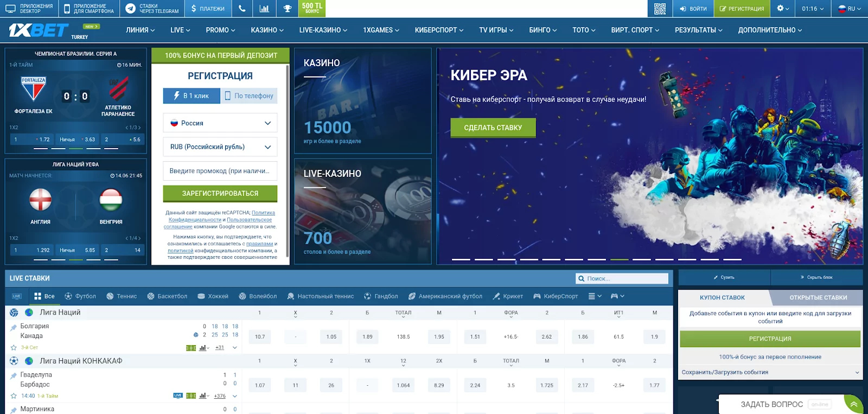
Task: Add Гваделупа–Барбадос match to favorites star
Action: 14,396
